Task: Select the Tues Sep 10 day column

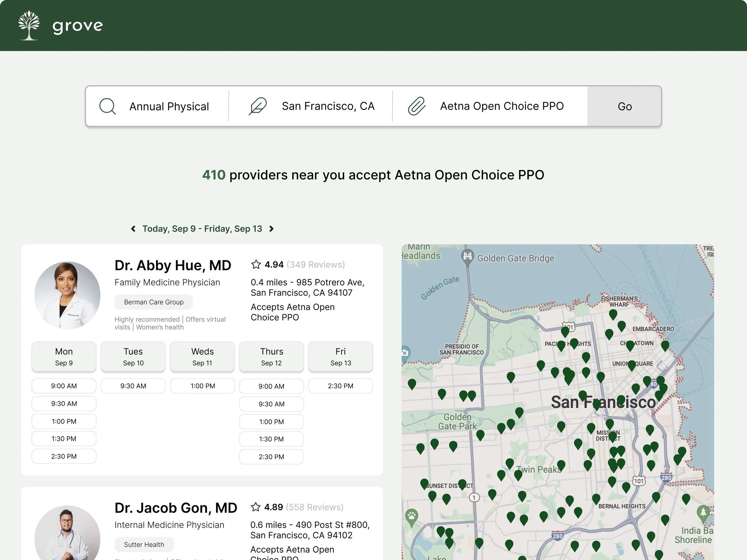Action: point(133,357)
